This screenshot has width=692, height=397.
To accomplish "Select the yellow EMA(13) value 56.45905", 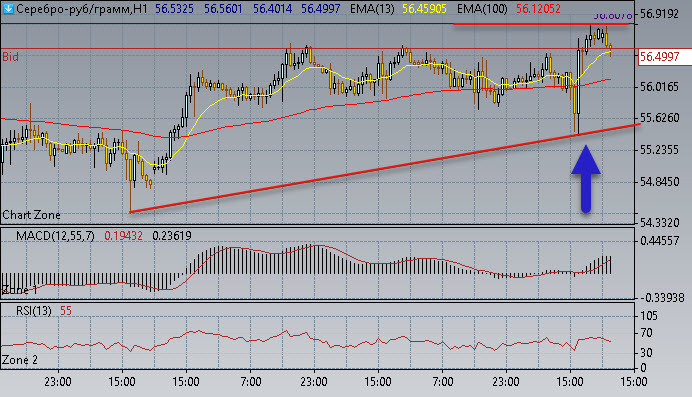I will pos(424,8).
